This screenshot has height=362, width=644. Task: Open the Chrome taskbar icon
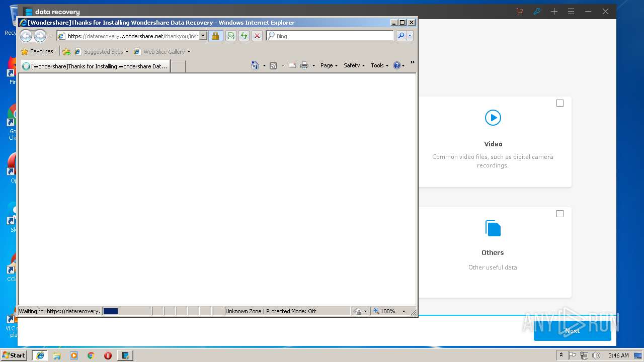[x=91, y=355]
